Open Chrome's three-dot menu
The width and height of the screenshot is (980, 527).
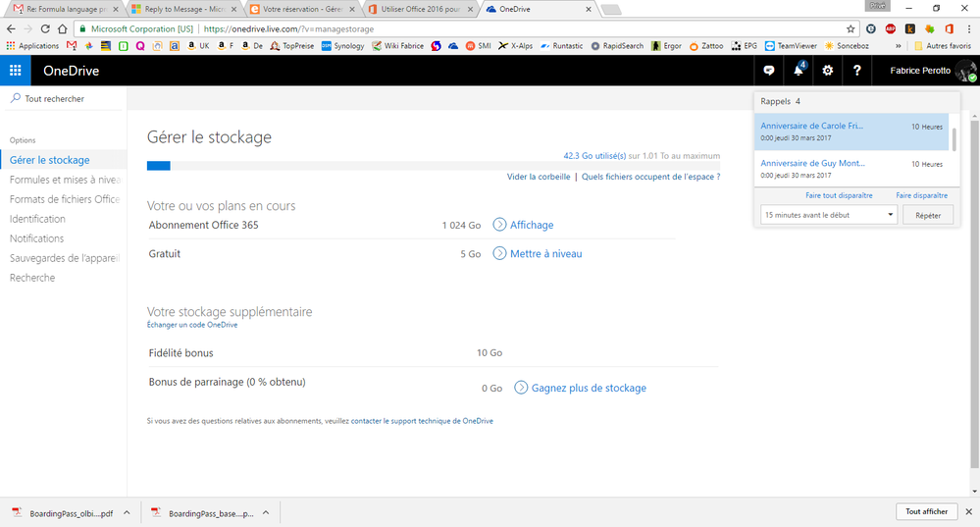tap(969, 28)
